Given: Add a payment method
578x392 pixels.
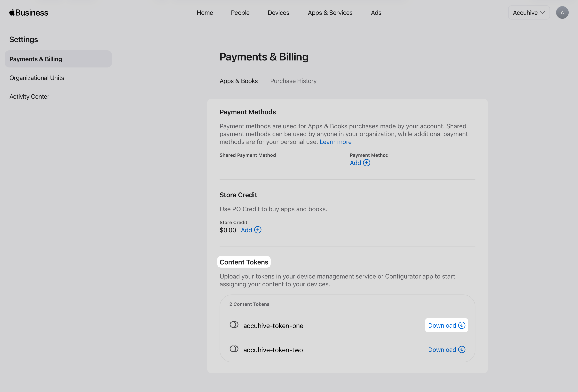Looking at the screenshot, I should [x=360, y=163].
